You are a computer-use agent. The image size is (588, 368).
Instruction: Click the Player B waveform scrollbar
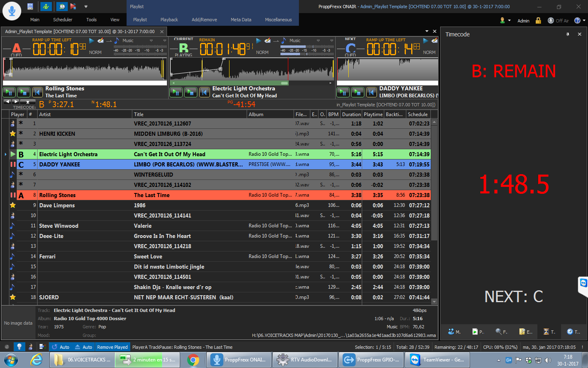coord(252,83)
